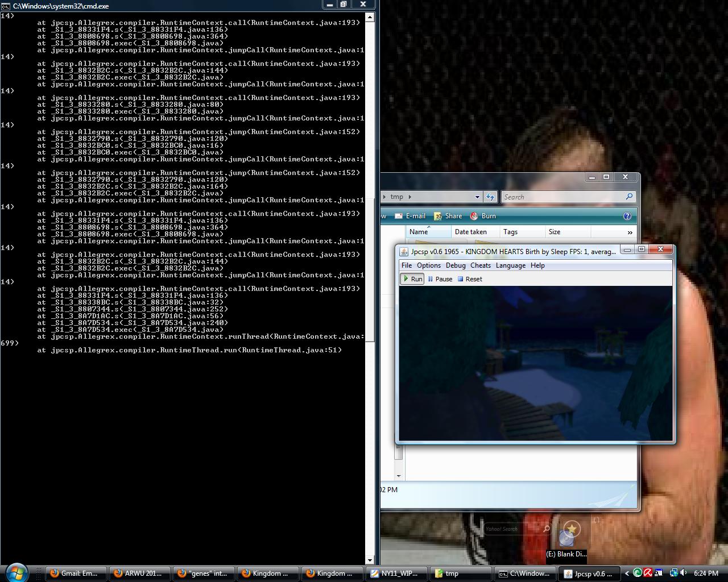Expand the chevron after tmp in the address bar

pos(409,197)
